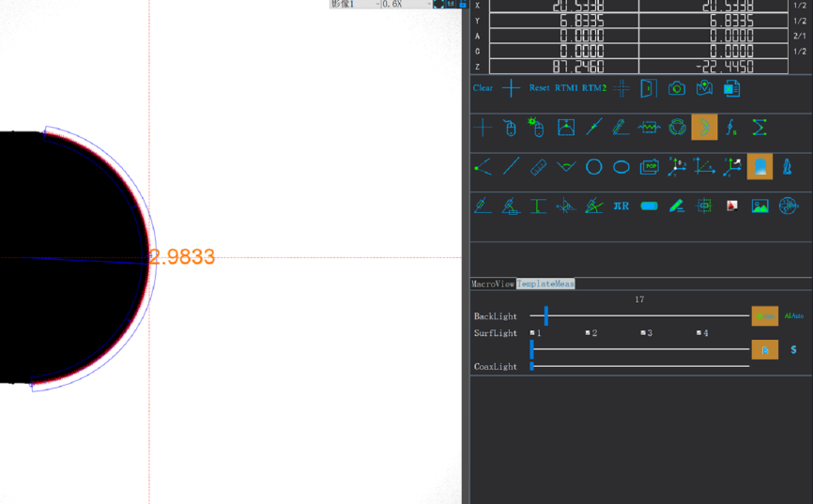Select the line measurement tool
The height and width of the screenshot is (504, 813).
tap(511, 167)
